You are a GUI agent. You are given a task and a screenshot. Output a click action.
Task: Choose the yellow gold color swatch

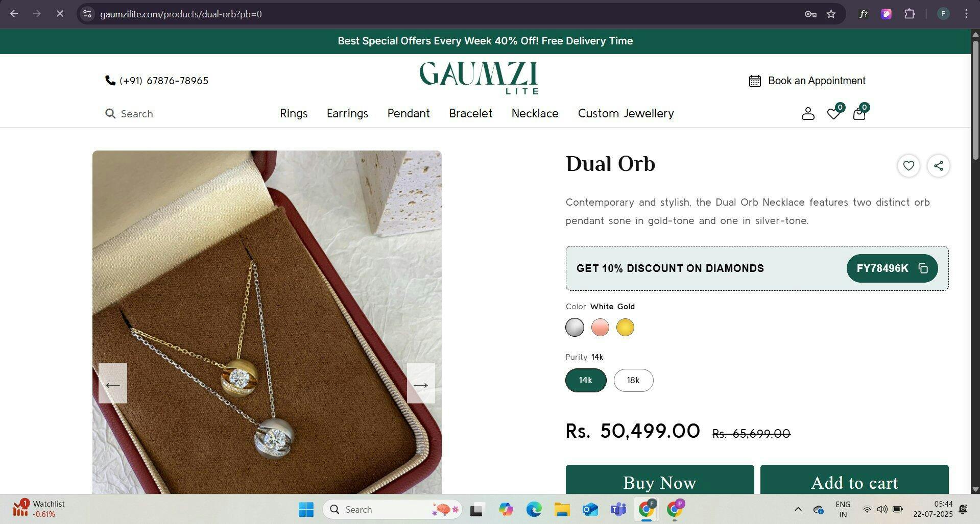(x=625, y=328)
